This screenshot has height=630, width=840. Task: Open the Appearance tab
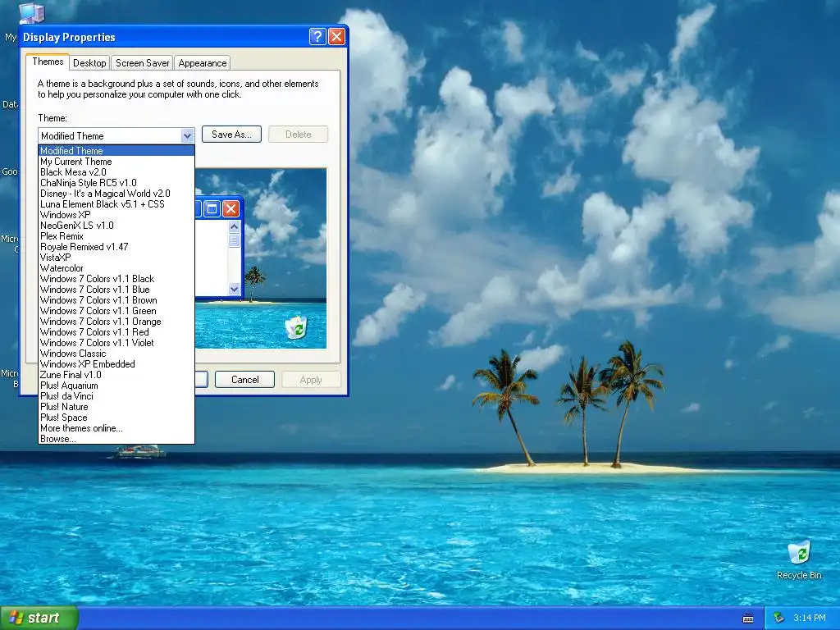point(202,62)
